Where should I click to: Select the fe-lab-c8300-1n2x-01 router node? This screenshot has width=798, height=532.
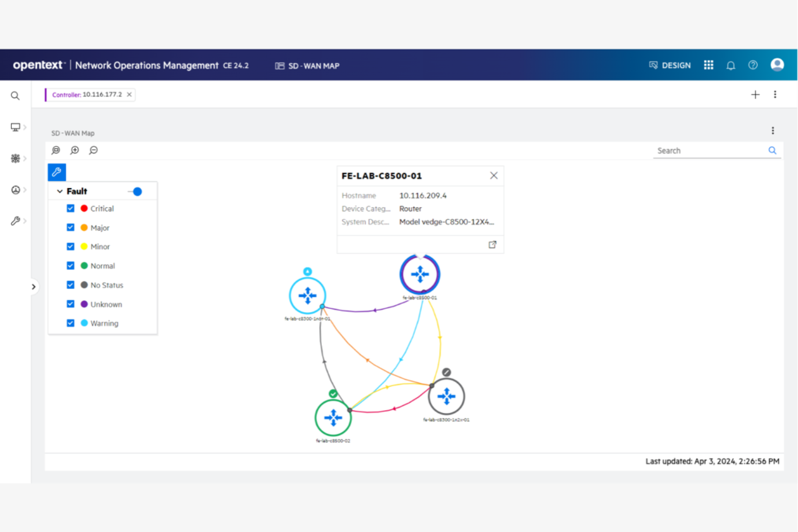click(446, 397)
